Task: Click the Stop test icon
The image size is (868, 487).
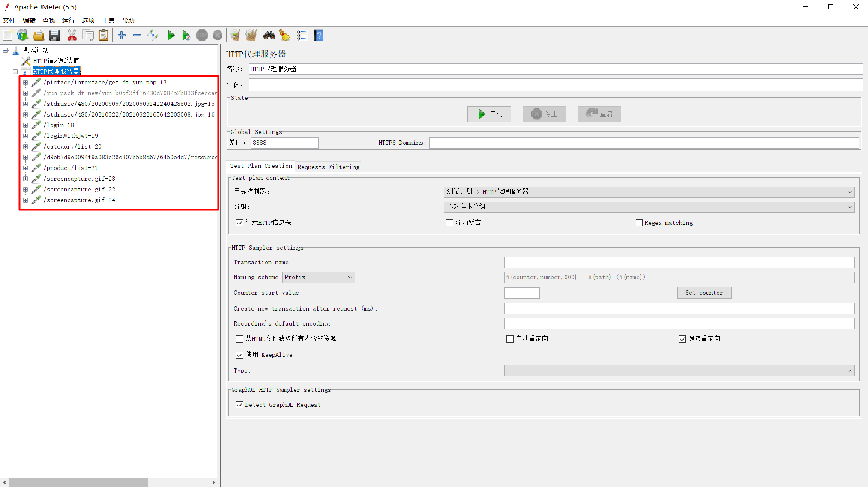Action: tap(202, 36)
